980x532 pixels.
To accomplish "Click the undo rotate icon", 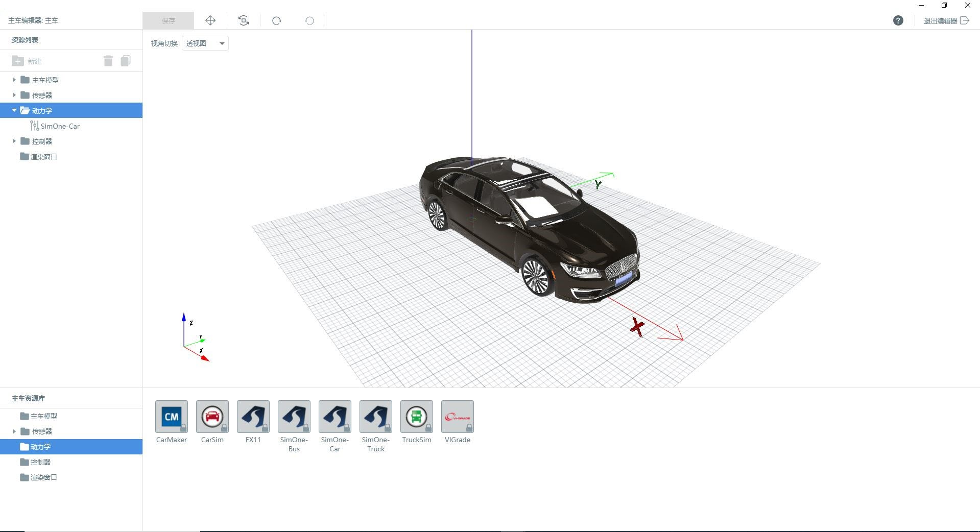I will pyautogui.click(x=309, y=20).
